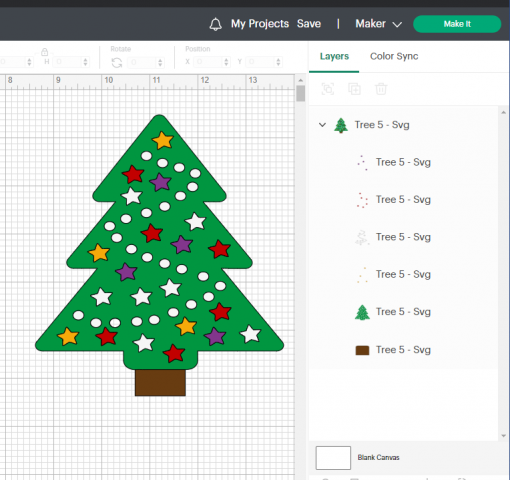Click the Make It button

coord(457,24)
